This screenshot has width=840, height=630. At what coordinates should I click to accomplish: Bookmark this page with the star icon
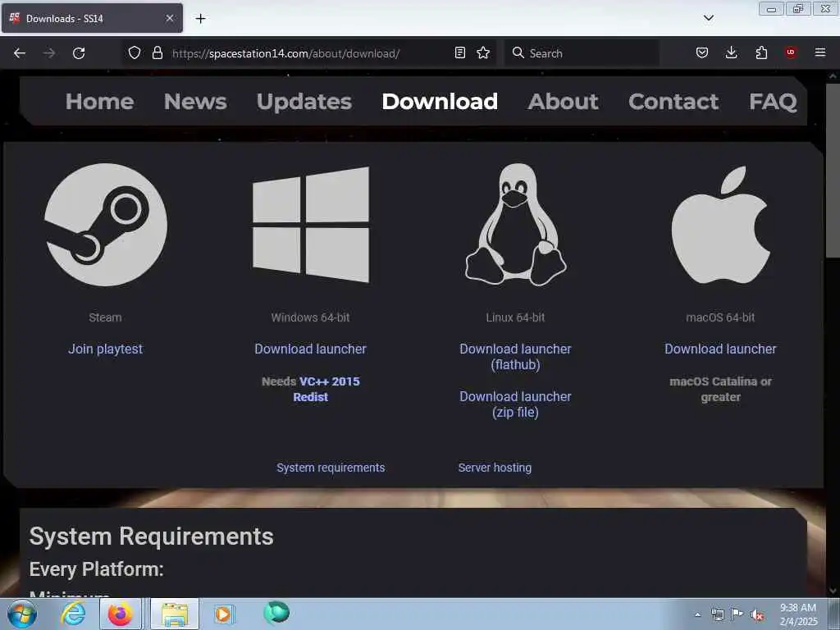click(x=483, y=52)
